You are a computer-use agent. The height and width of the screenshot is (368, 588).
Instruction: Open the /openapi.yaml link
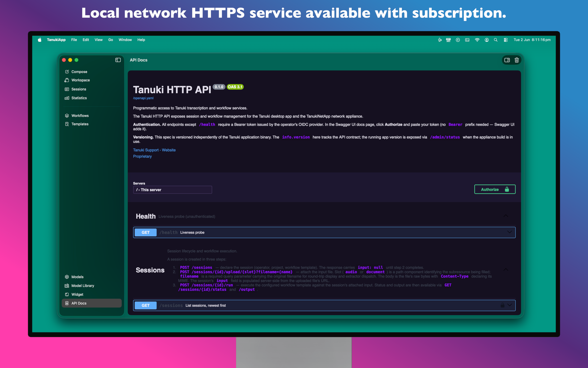coord(143,98)
